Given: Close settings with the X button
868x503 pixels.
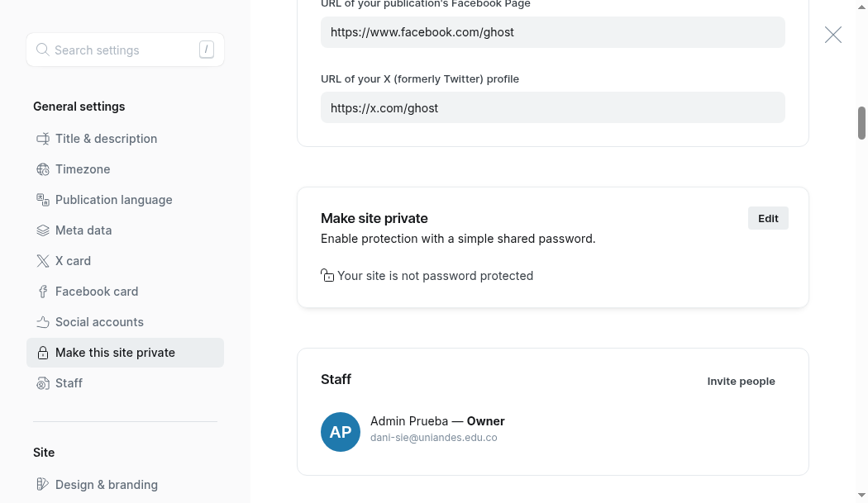Looking at the screenshot, I should (x=833, y=35).
